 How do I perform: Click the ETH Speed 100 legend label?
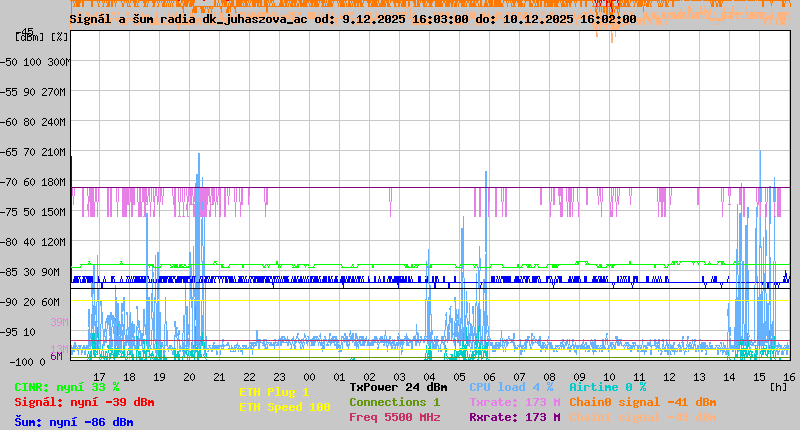coord(284,407)
